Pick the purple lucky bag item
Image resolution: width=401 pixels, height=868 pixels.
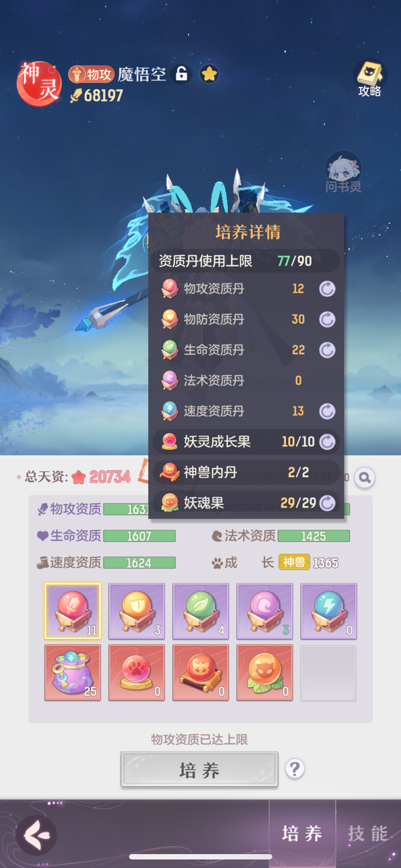tap(73, 672)
